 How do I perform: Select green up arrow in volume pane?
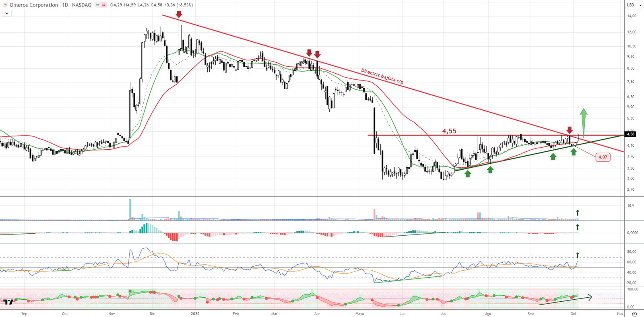tap(578, 212)
